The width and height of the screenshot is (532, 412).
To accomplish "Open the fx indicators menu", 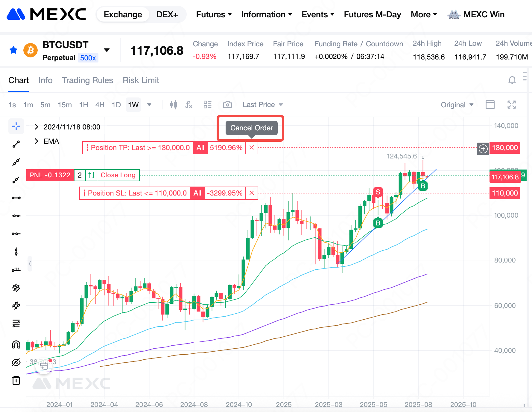I will point(189,105).
